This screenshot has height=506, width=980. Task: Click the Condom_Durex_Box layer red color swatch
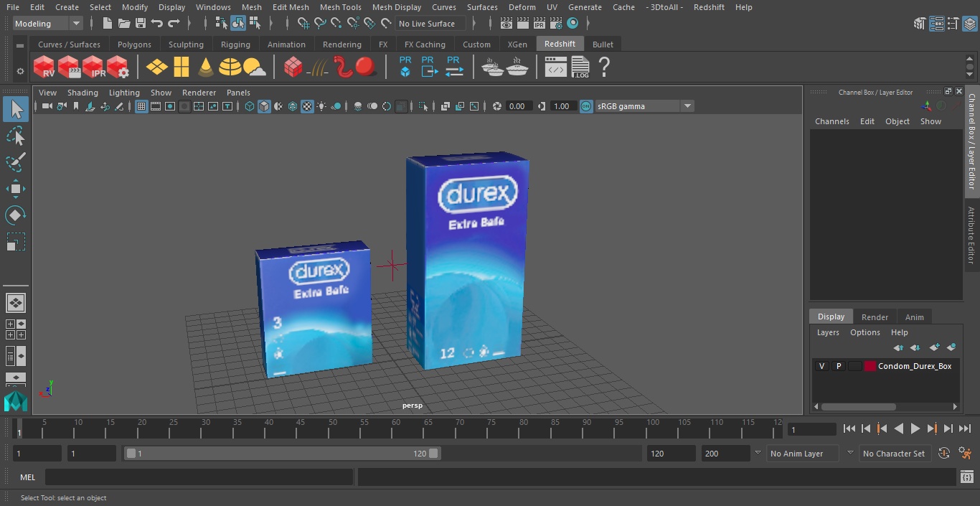point(870,366)
